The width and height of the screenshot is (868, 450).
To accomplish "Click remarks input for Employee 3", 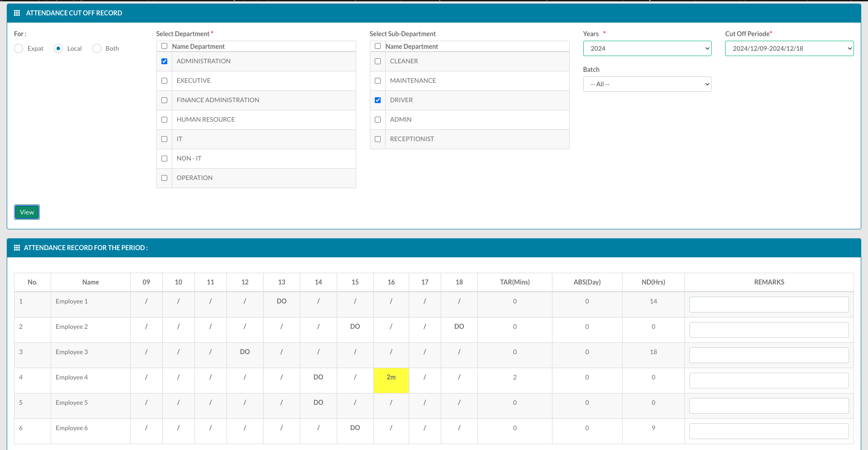I will coord(769,355).
